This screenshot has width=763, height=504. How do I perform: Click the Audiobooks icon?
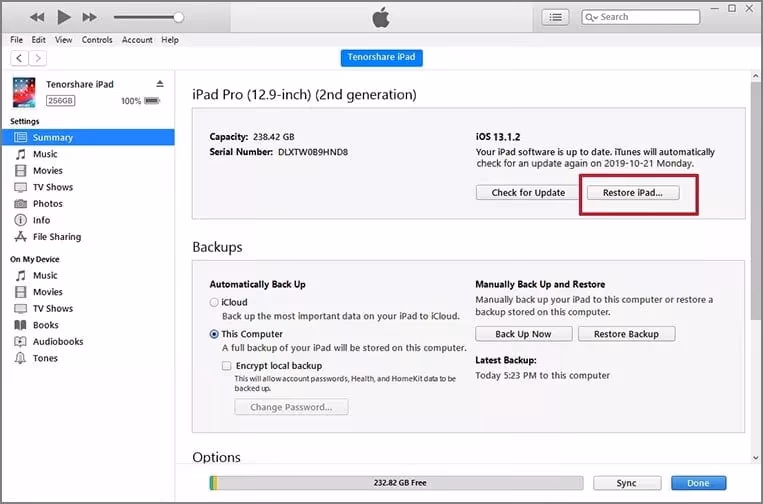[20, 342]
